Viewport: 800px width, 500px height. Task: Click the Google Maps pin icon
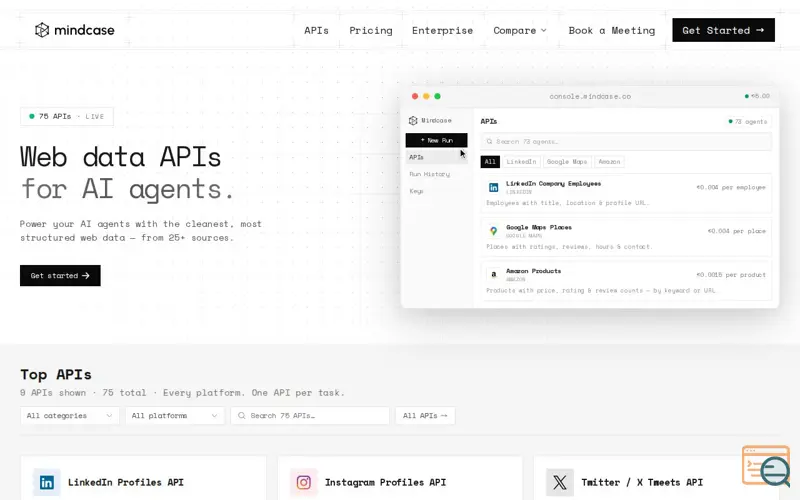(493, 231)
